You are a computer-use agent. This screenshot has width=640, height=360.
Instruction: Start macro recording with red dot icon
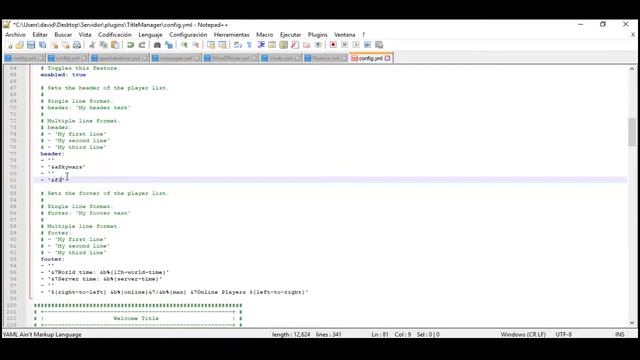click(x=333, y=45)
